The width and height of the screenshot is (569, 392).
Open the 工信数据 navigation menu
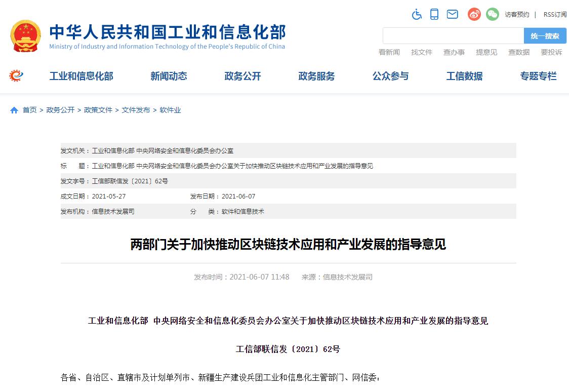[x=464, y=76]
